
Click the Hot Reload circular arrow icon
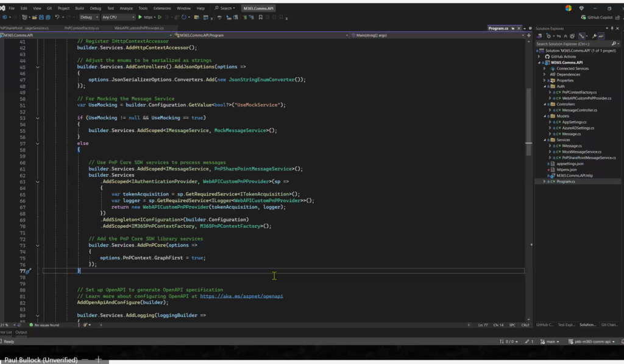click(x=183, y=17)
